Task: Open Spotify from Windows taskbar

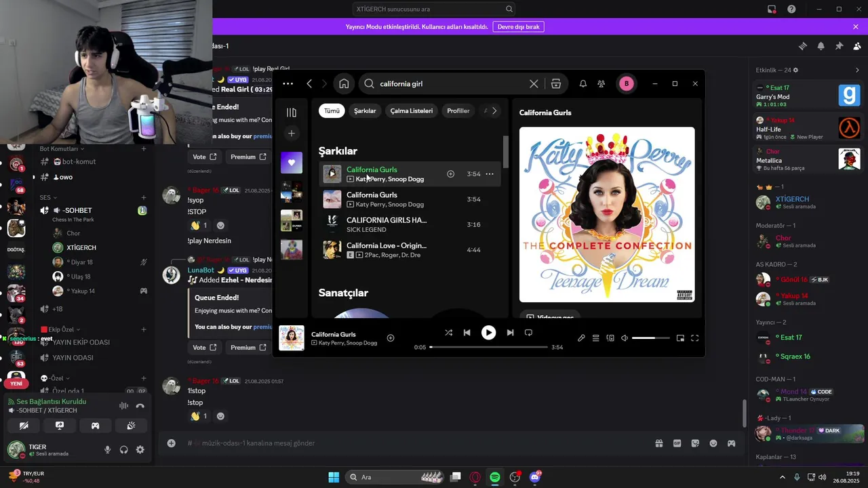Action: pyautogui.click(x=495, y=477)
